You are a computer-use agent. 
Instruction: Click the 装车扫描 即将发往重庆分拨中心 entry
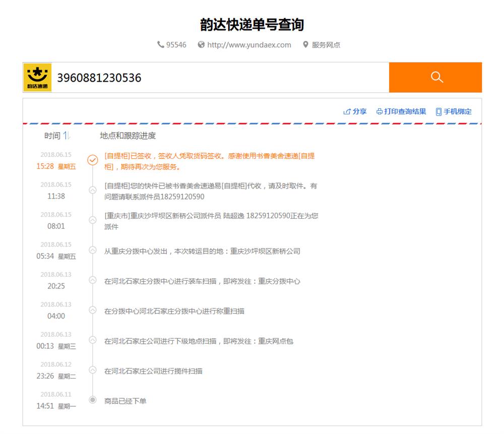click(x=202, y=281)
